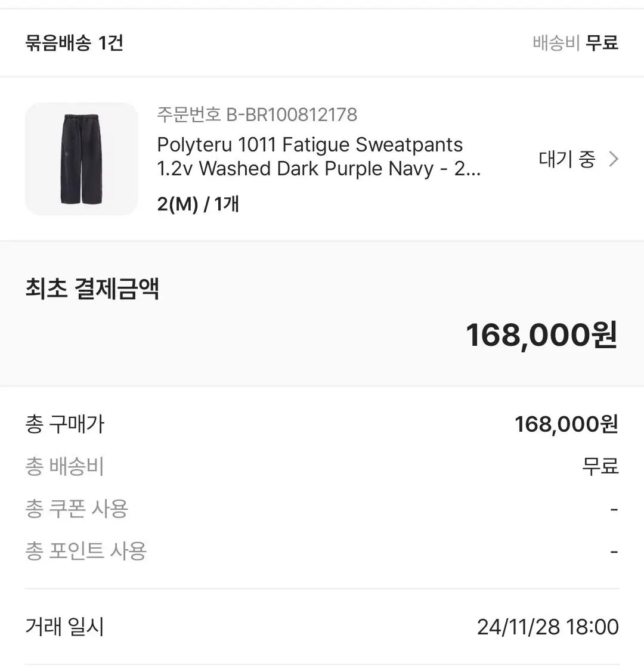Tap the 거래 일시 label
The height and width of the screenshot is (669, 644).
65,627
